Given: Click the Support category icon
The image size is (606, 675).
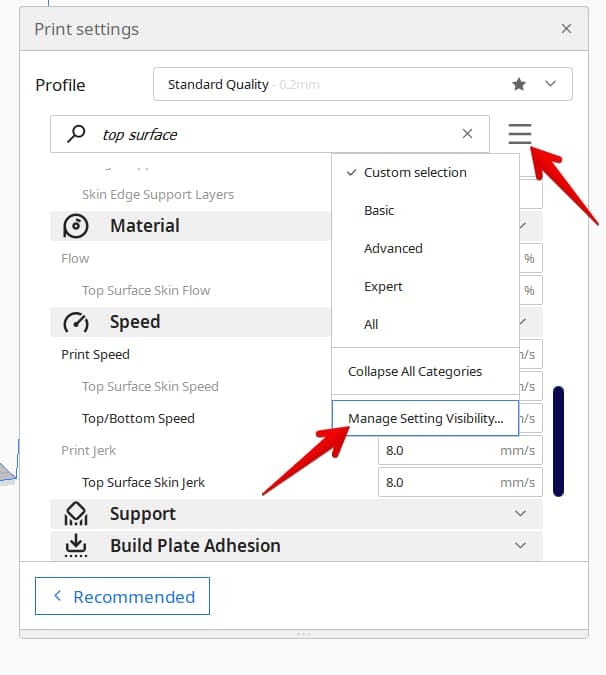Looking at the screenshot, I should coord(76,514).
